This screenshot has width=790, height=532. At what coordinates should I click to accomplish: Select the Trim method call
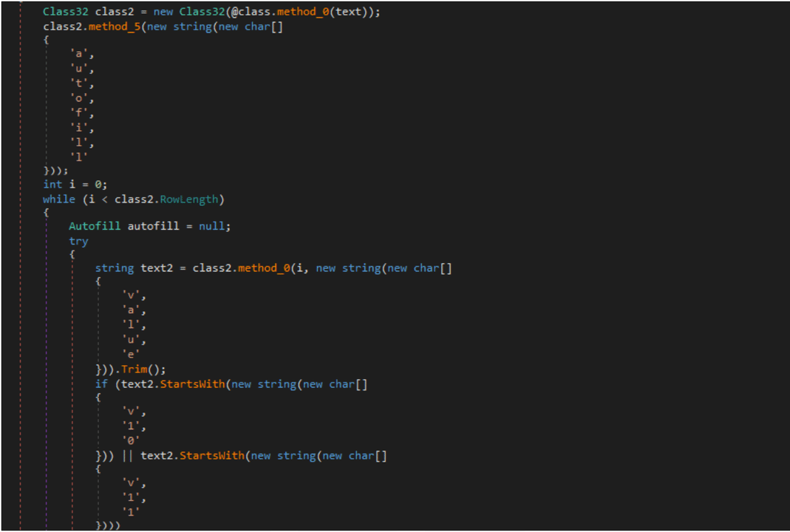(x=134, y=369)
